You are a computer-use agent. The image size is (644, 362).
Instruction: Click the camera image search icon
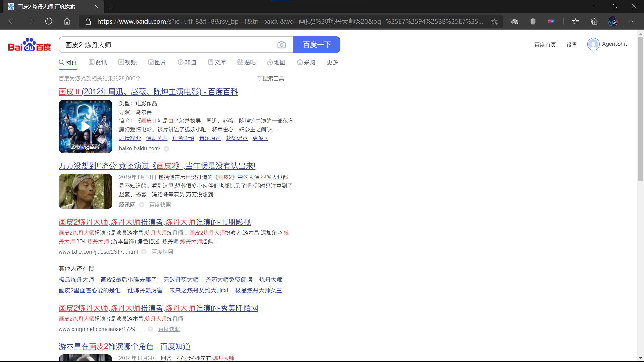[281, 45]
